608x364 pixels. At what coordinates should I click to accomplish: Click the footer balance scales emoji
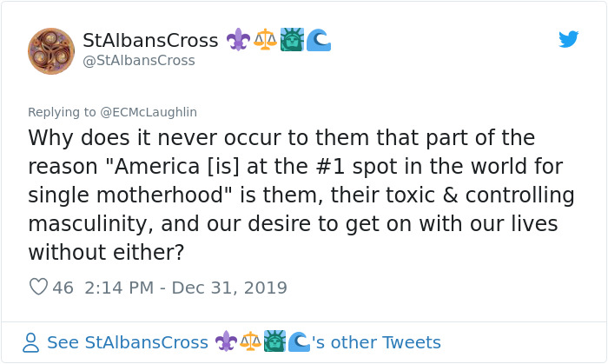click(250, 341)
